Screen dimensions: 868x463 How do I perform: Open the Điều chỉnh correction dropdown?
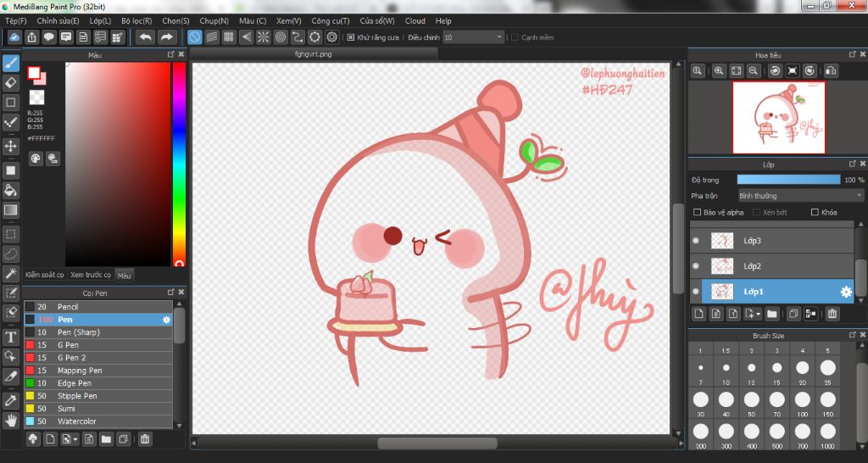(x=474, y=37)
